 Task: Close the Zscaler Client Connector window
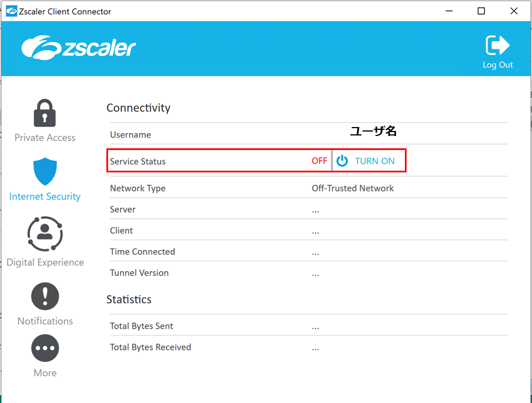pyautogui.click(x=514, y=11)
